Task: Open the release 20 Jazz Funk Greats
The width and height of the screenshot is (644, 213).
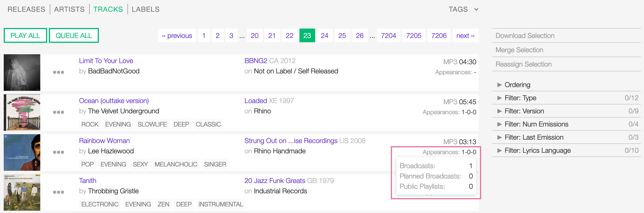Action: coord(275,181)
